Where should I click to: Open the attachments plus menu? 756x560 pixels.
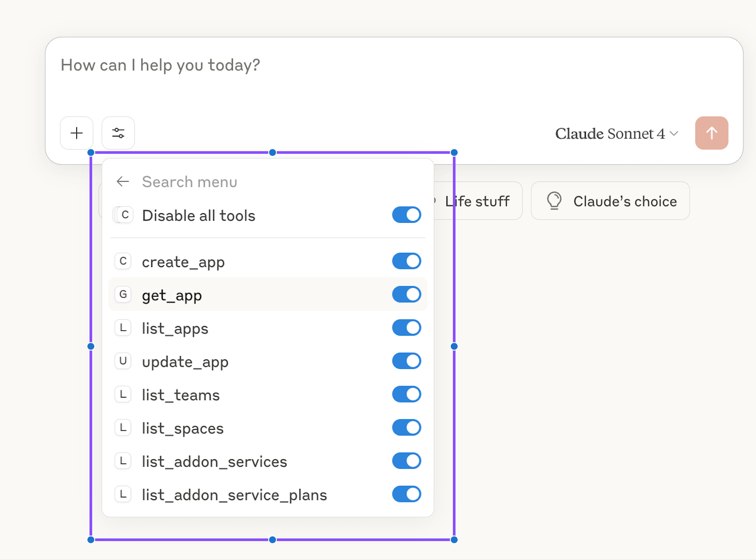[x=76, y=133]
